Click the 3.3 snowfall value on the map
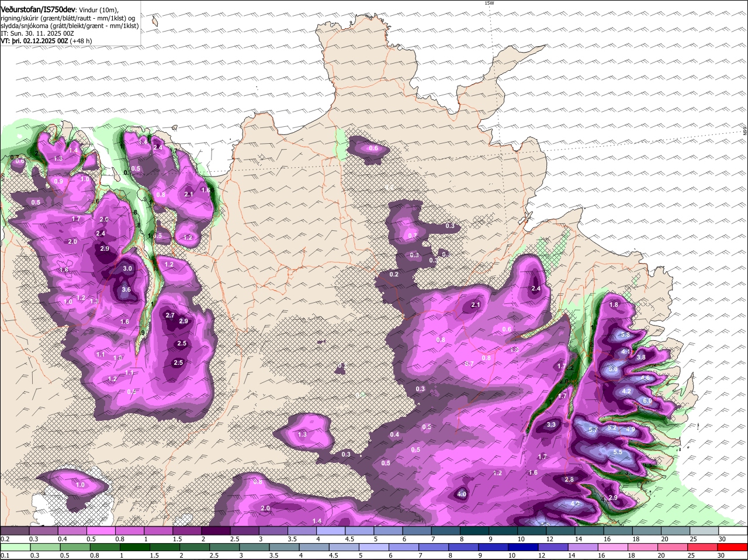Image resolution: width=748 pixels, height=560 pixels. [x=550, y=425]
